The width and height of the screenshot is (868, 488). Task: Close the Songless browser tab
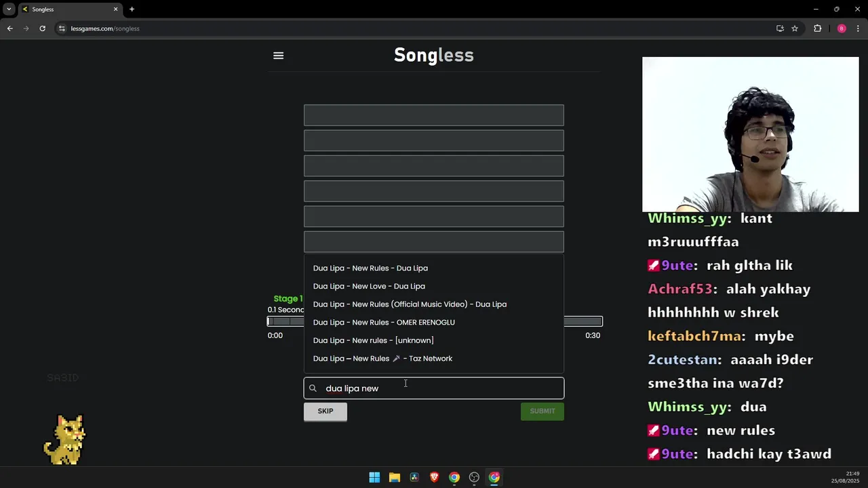click(115, 9)
